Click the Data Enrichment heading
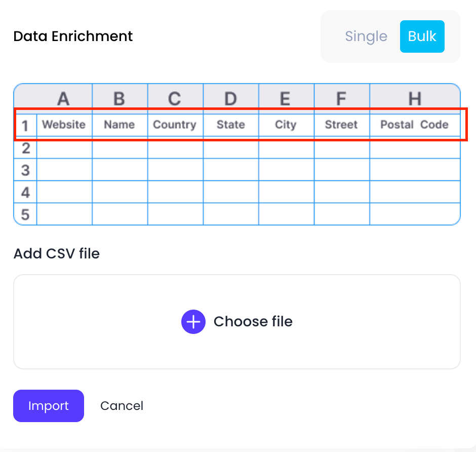This screenshot has width=476, height=452. click(73, 36)
